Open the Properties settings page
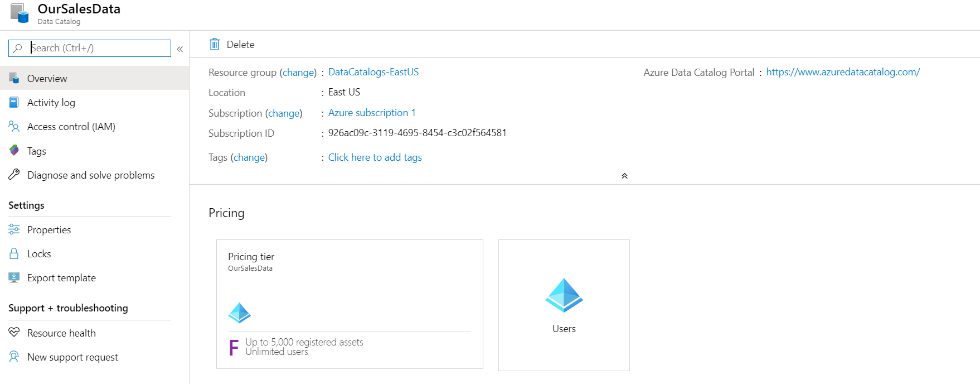 (95, 229)
